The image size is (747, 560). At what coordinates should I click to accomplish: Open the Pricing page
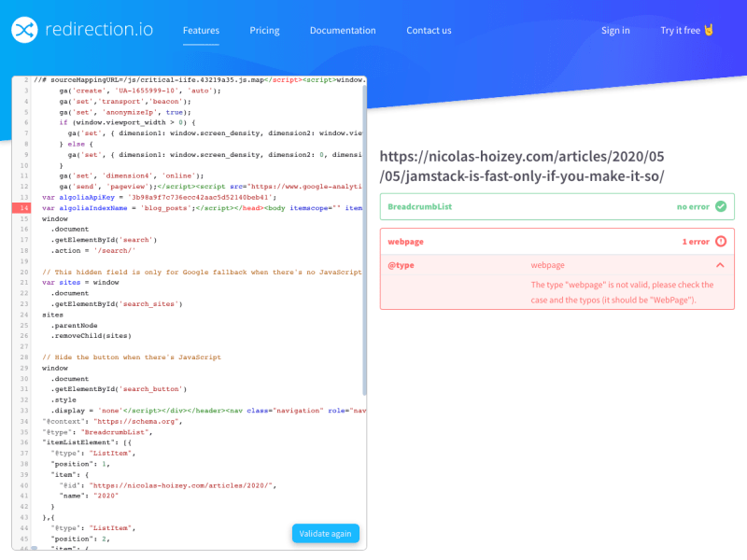click(264, 31)
